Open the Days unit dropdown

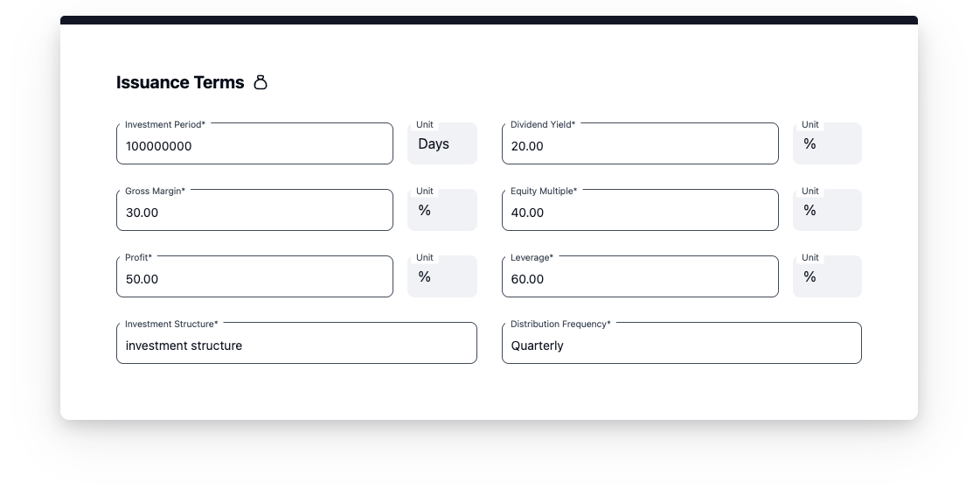442,144
